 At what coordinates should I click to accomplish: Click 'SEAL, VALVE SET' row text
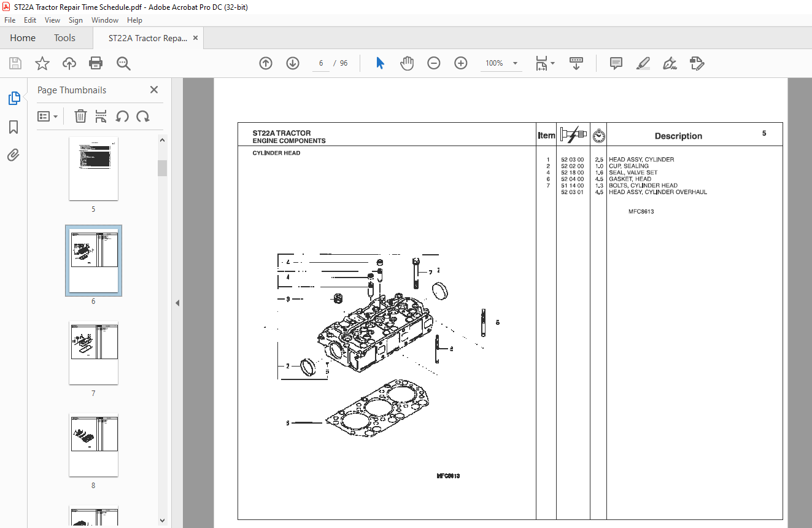click(x=633, y=173)
